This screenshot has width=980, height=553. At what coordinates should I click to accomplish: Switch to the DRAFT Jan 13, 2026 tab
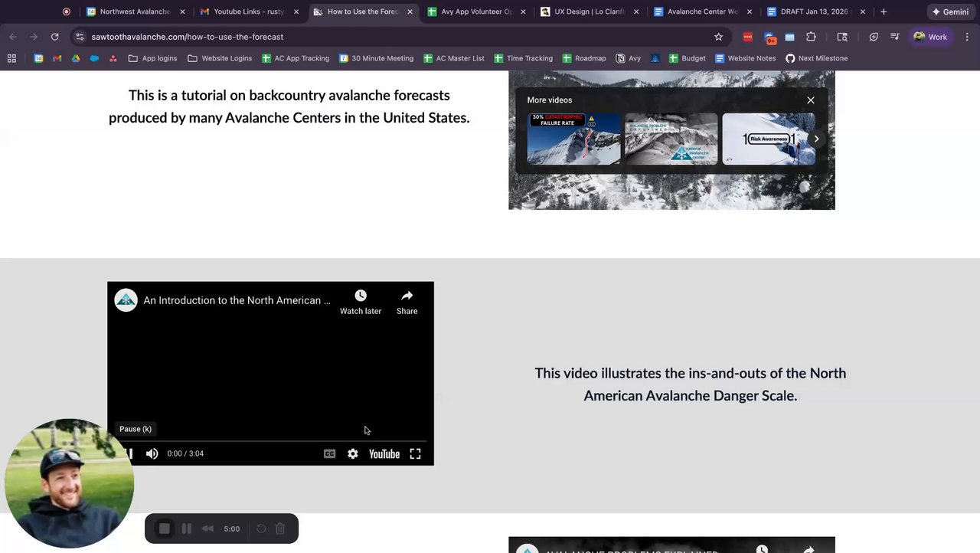pos(815,11)
